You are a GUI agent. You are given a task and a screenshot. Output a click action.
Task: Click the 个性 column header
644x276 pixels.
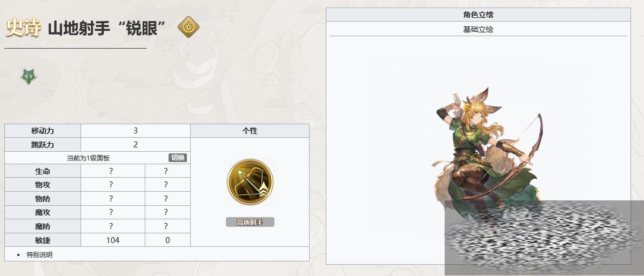click(250, 131)
